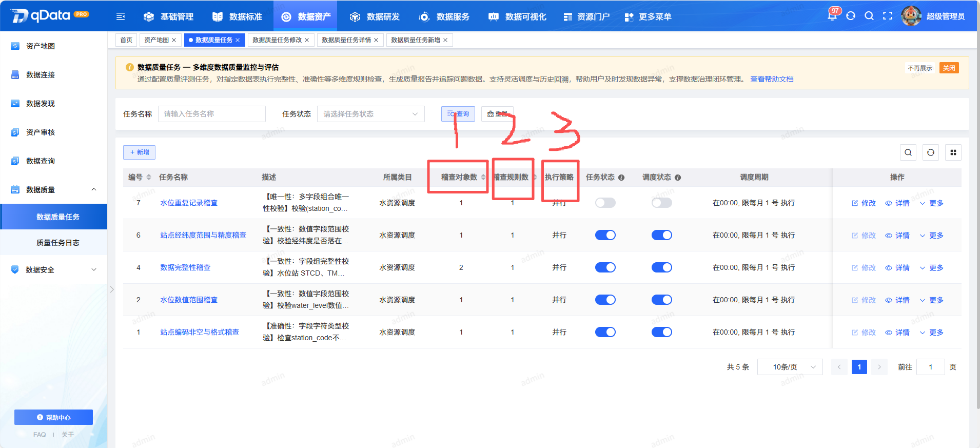The height and width of the screenshot is (448, 980).
Task: Open 更多 menu for 数据完整性稽查
Action: pos(931,268)
